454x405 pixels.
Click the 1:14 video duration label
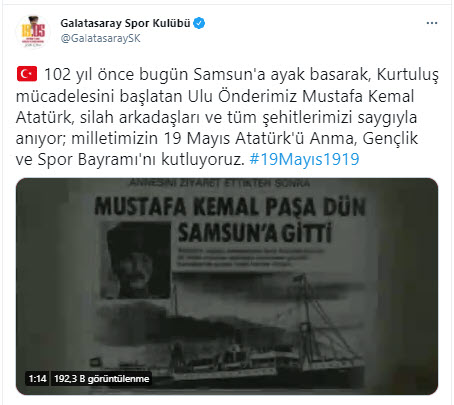coord(37,379)
